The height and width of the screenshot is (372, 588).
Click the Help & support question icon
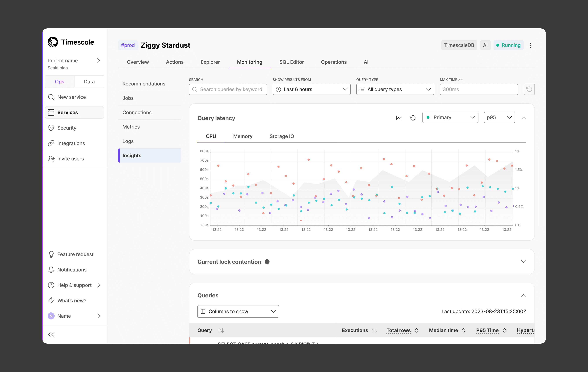[x=51, y=285]
